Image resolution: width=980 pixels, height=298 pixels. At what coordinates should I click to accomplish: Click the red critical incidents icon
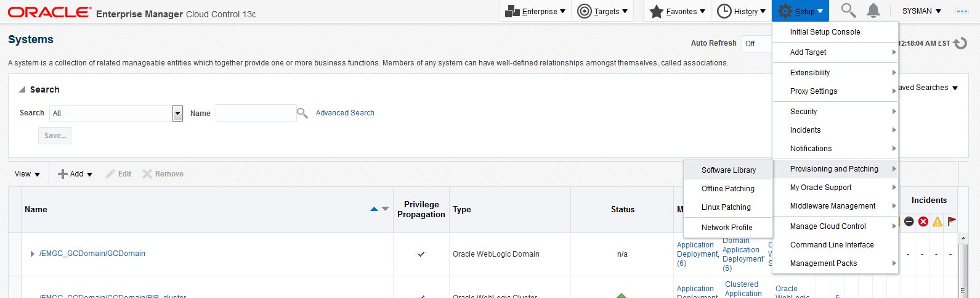click(x=923, y=221)
